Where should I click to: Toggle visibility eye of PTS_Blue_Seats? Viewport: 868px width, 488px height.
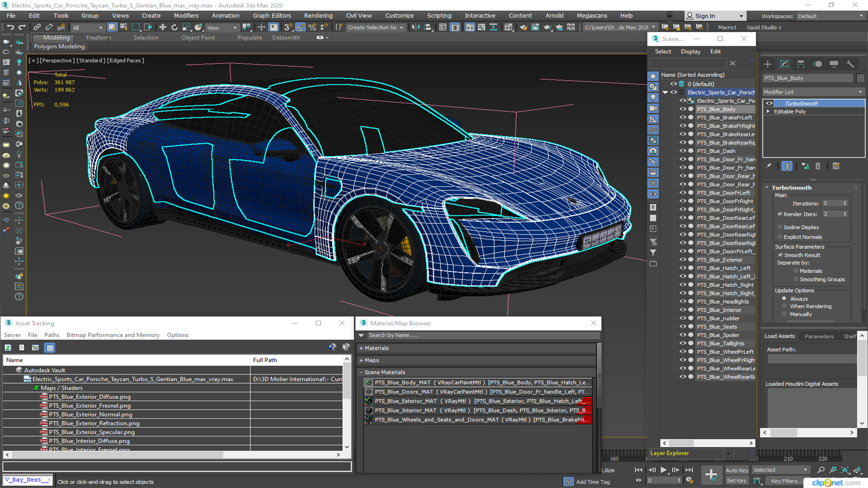(x=683, y=327)
